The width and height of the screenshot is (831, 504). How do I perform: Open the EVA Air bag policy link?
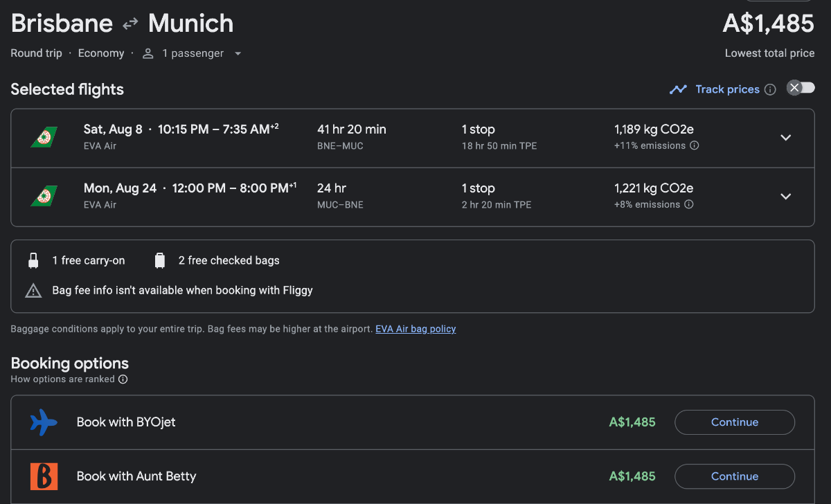click(x=415, y=329)
